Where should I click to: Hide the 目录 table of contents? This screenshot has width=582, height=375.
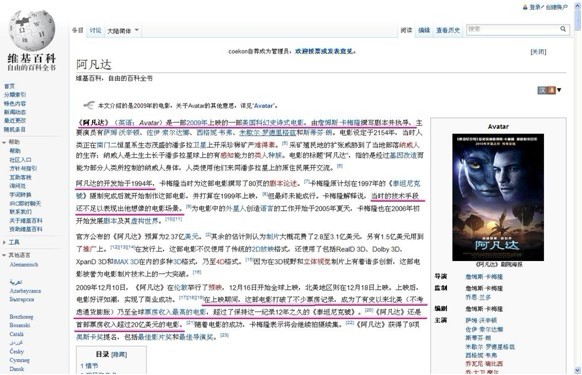(x=119, y=355)
